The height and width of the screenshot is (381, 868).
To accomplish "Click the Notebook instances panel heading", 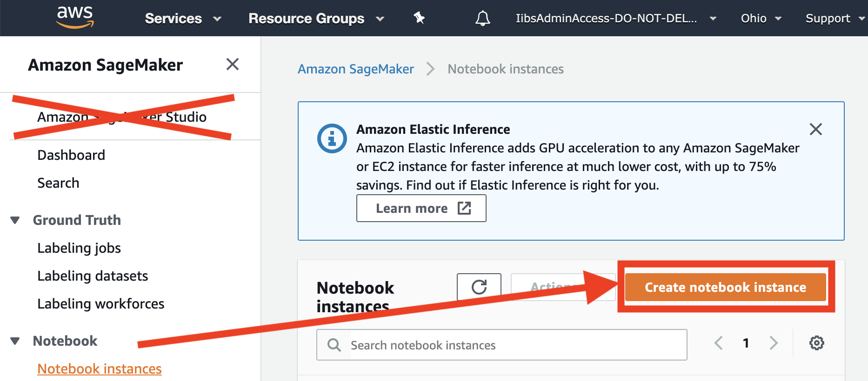I will (x=355, y=297).
